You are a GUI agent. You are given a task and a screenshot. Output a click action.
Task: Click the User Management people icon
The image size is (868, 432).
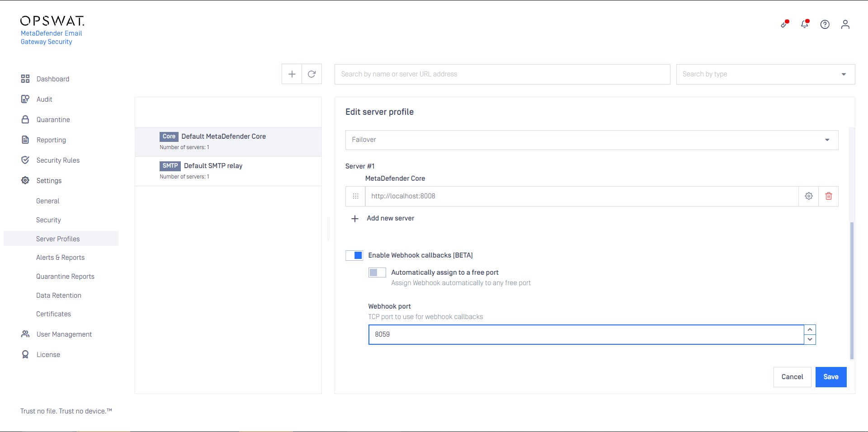pos(25,334)
